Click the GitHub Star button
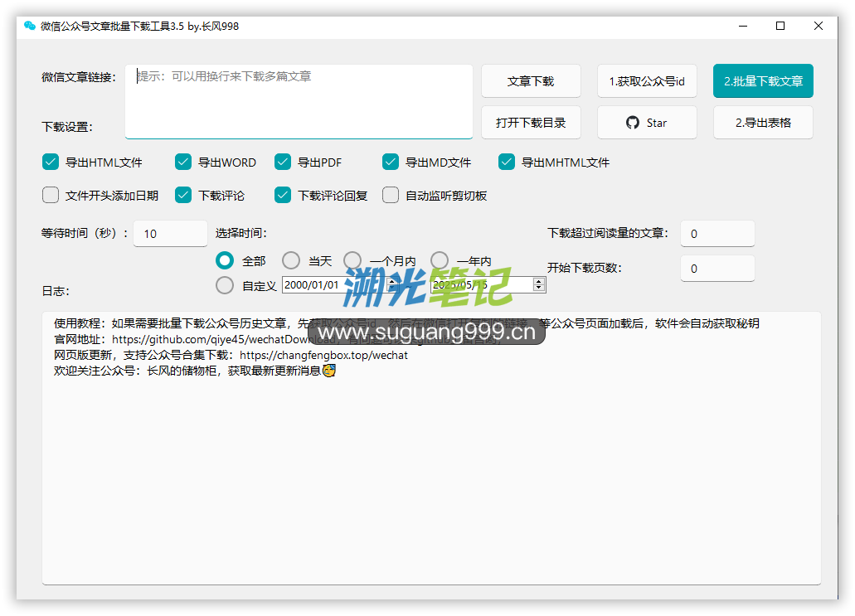The width and height of the screenshot is (855, 616). click(x=647, y=123)
